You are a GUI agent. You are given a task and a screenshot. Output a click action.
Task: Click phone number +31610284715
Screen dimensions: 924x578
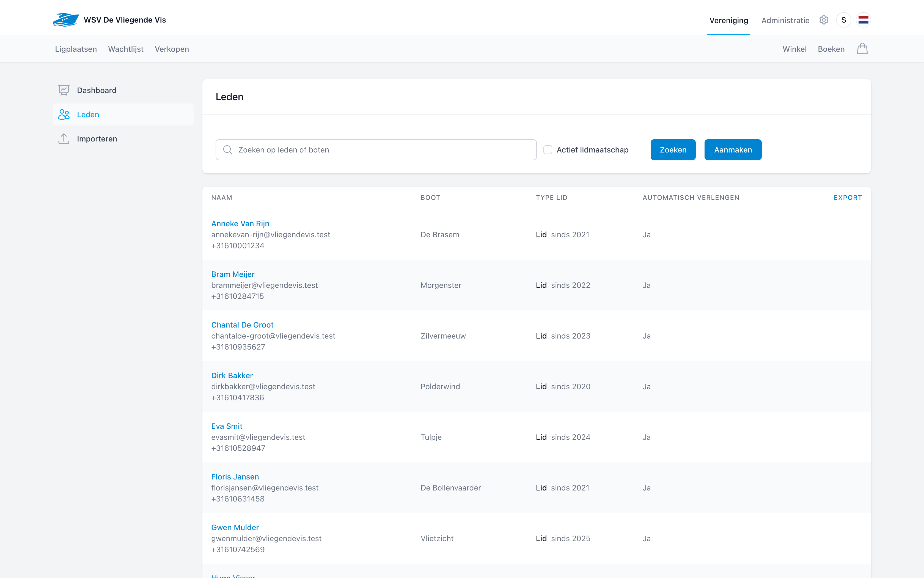[x=238, y=296]
